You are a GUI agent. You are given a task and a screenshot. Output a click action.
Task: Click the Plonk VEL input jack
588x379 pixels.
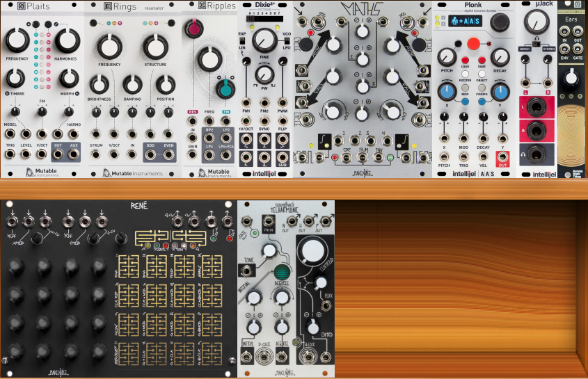(483, 156)
